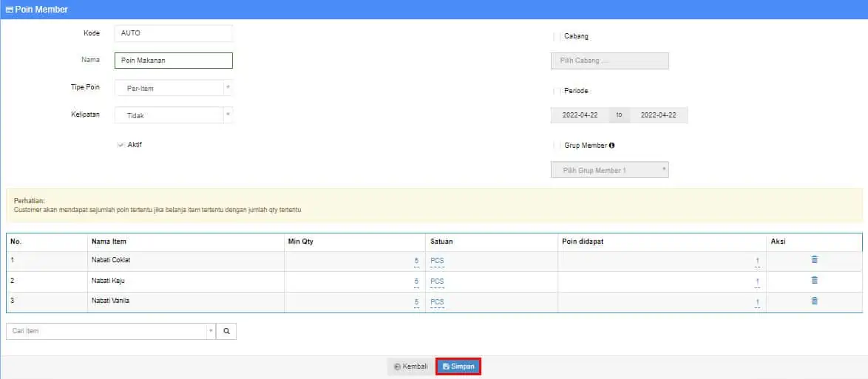The width and height of the screenshot is (868, 379).
Task: Enable the Periode checkbox
Action: coord(557,91)
